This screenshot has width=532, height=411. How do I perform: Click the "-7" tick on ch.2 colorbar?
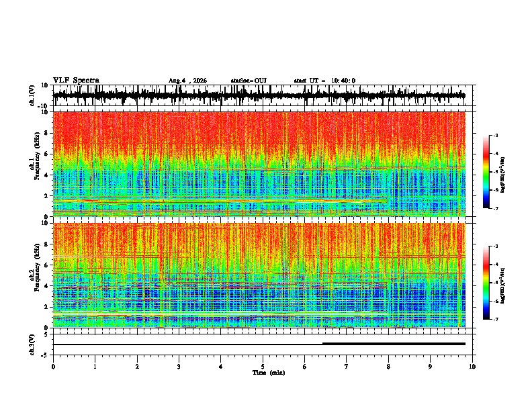(x=495, y=319)
